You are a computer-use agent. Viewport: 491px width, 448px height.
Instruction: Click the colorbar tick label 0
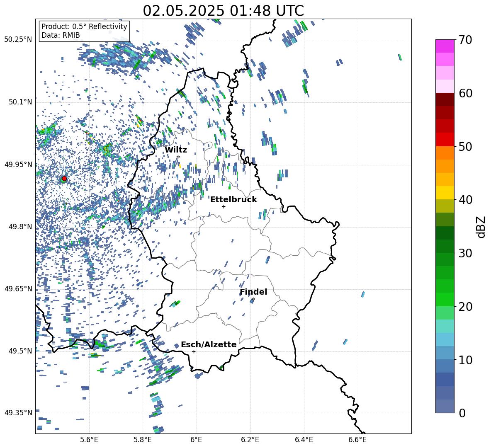(462, 413)
